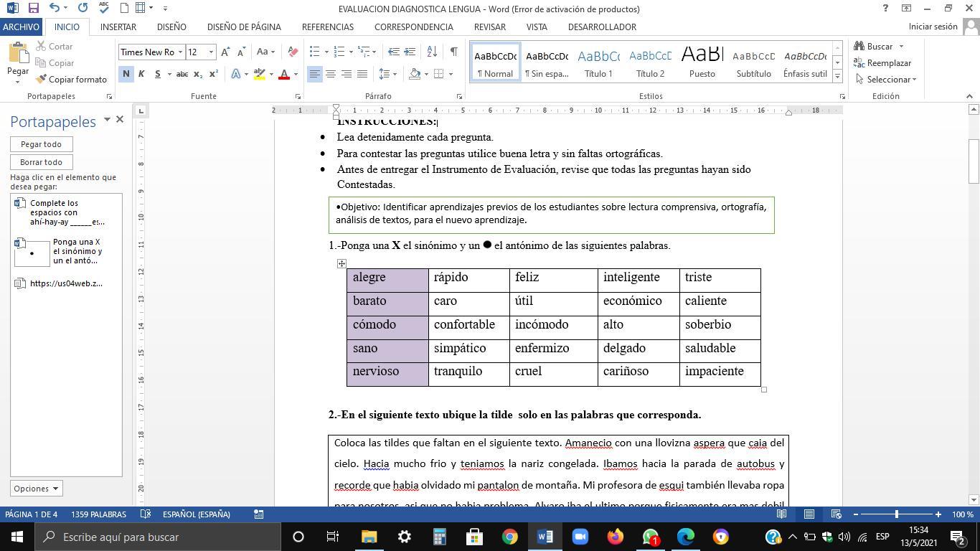
Task: Increase indent with the indent icon
Action: (410, 52)
